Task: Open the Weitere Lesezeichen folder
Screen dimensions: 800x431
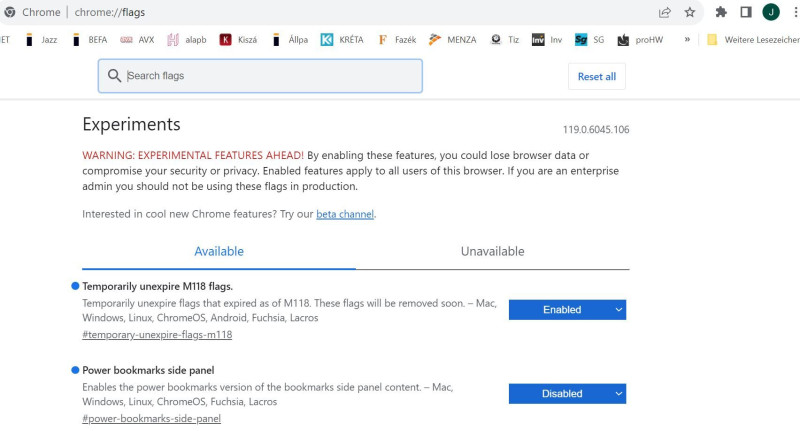Action: pos(753,39)
